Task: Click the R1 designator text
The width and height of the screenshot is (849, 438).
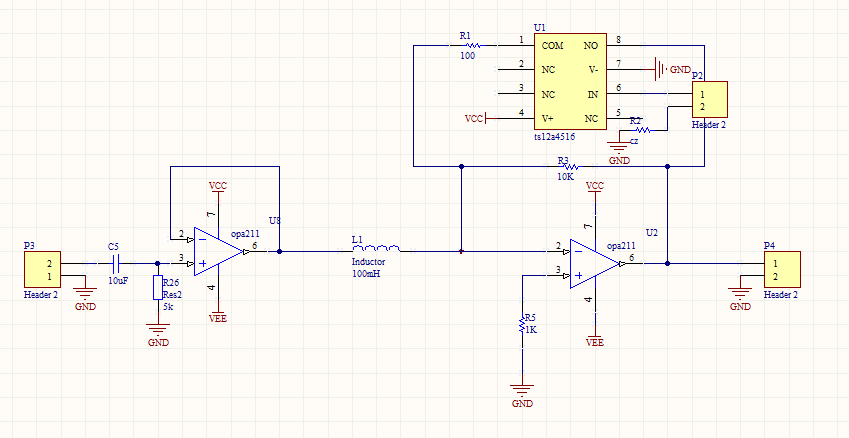Action: 465,36
